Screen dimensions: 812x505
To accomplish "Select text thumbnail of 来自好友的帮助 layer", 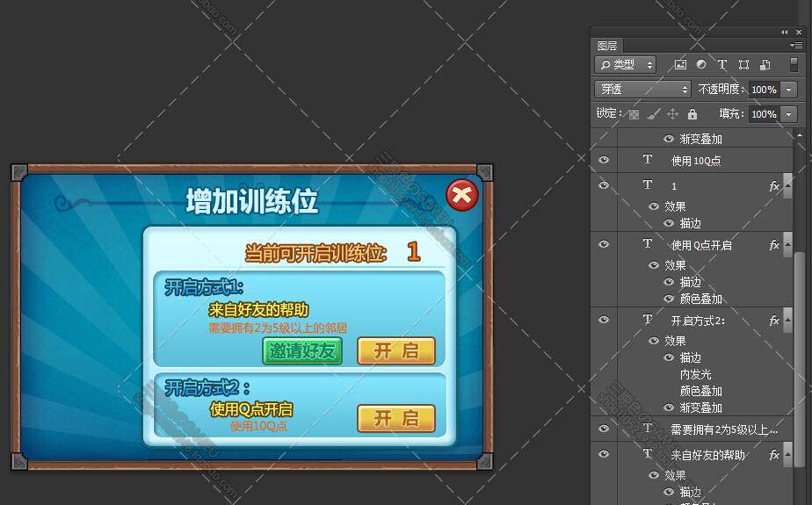I will tap(648, 454).
